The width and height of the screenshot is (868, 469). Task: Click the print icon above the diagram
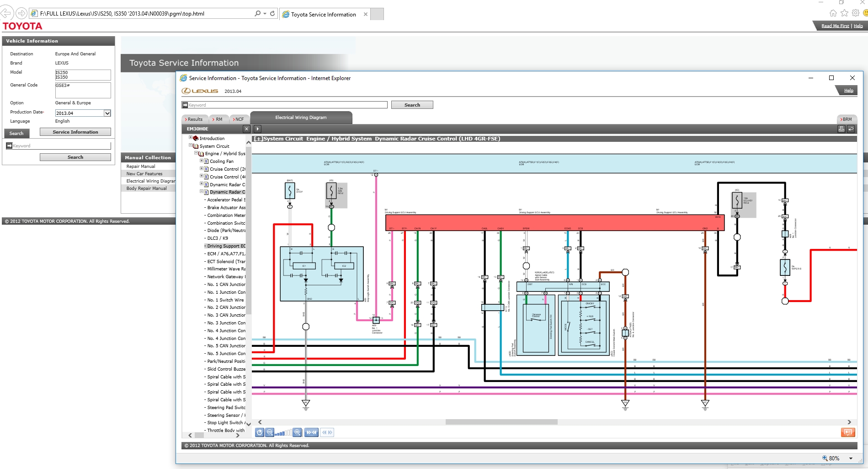point(841,129)
